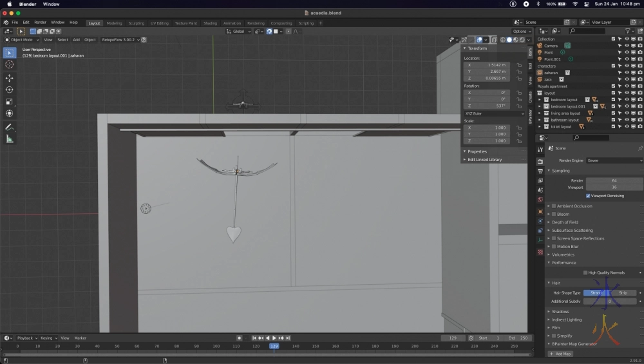Choose the Strip hair shape type
The height and width of the screenshot is (364, 644).
click(622, 292)
